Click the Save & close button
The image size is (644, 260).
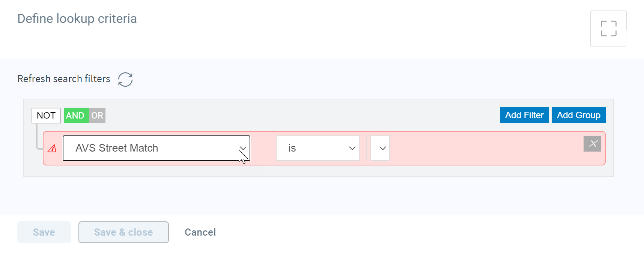point(123,232)
